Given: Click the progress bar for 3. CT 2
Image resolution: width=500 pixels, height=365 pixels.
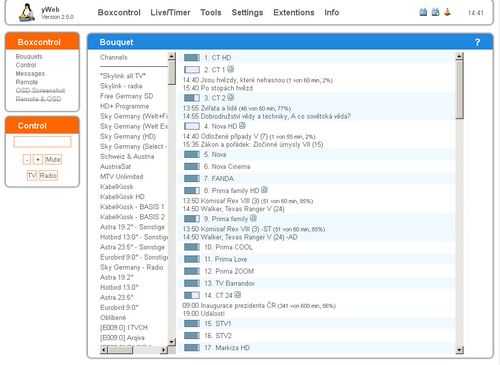Looking at the screenshot, I should click(x=192, y=98).
